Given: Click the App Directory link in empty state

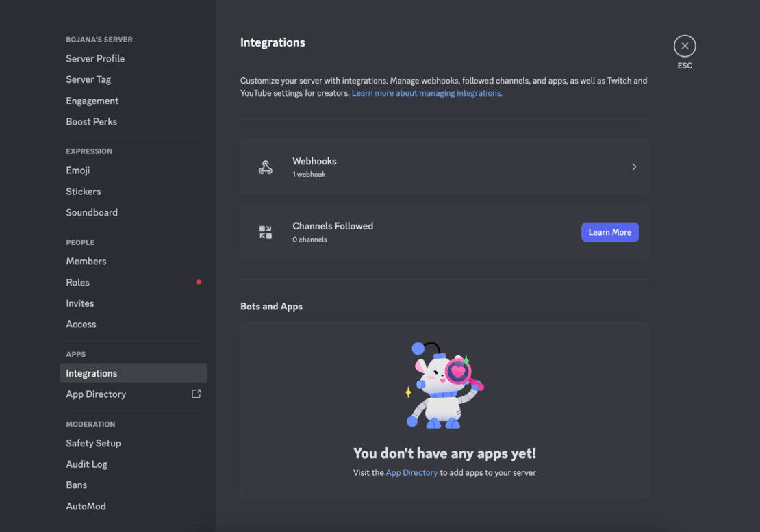Looking at the screenshot, I should click(411, 472).
